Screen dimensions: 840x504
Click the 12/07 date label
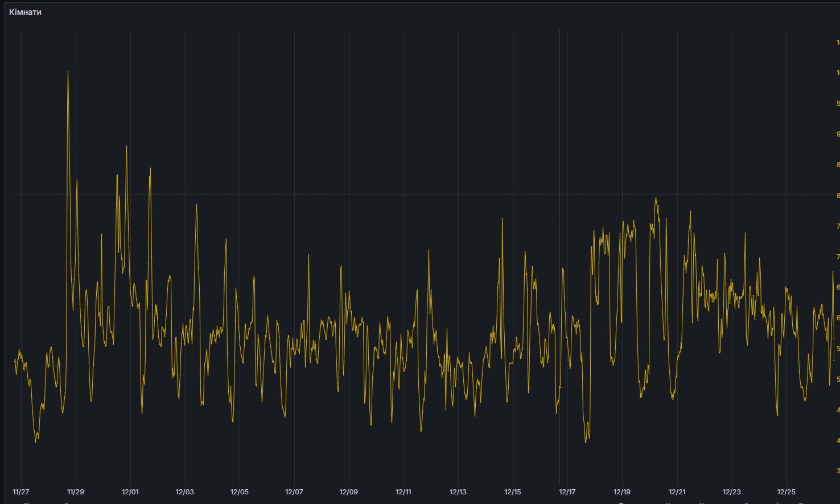tap(294, 492)
